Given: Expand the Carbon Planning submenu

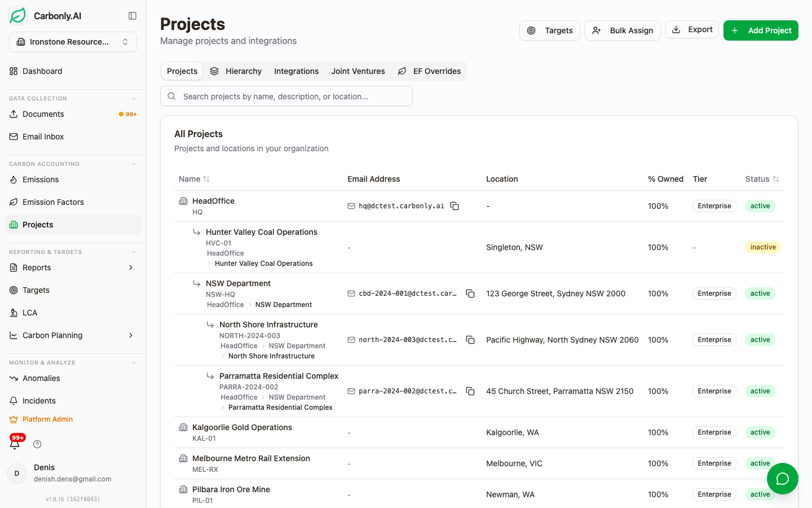Looking at the screenshot, I should (x=131, y=335).
